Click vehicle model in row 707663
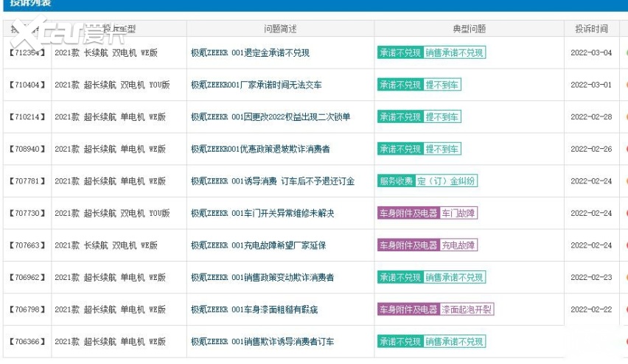628x364 pixels. pyautogui.click(x=106, y=245)
